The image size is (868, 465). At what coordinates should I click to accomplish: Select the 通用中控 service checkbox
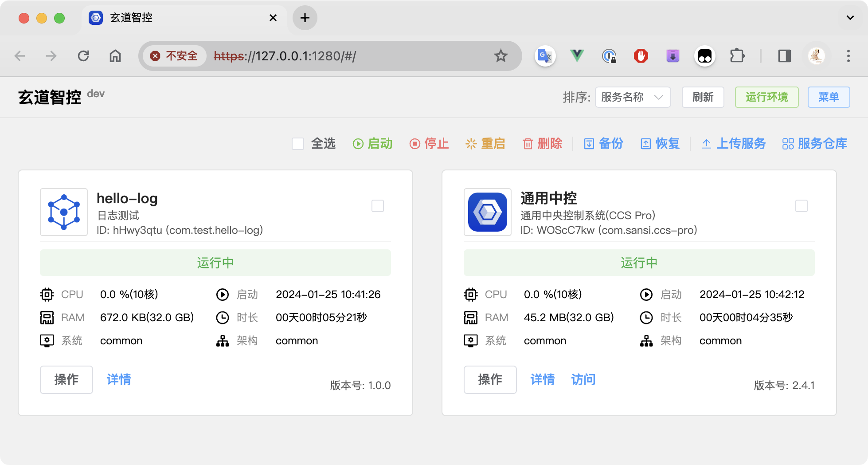click(802, 206)
